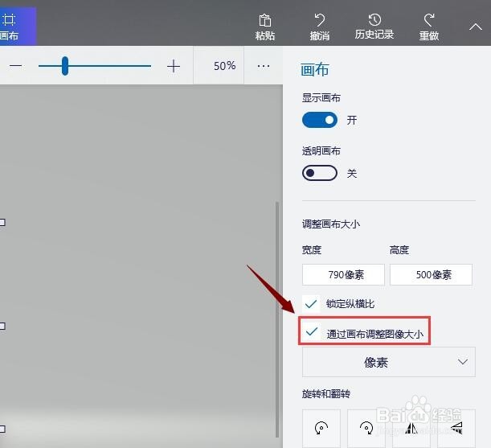The width and height of the screenshot is (491, 448).
Task: Click the minus zoom out button
Action: pyautogui.click(x=15, y=66)
